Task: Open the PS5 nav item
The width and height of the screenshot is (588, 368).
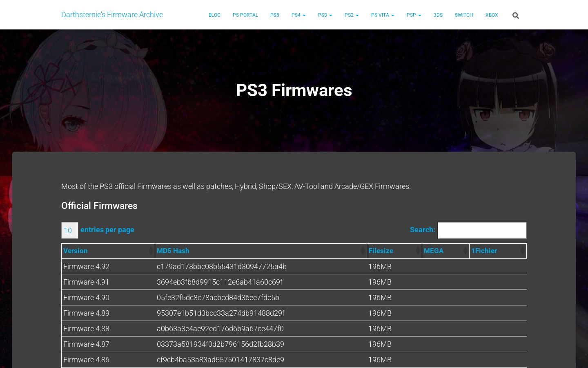Action: [275, 15]
